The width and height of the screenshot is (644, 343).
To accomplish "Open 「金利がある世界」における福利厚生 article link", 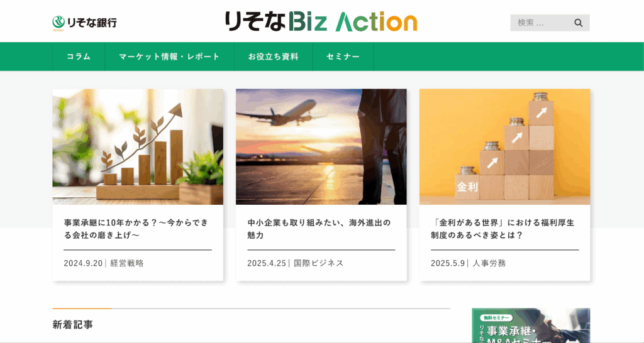I will (502, 229).
